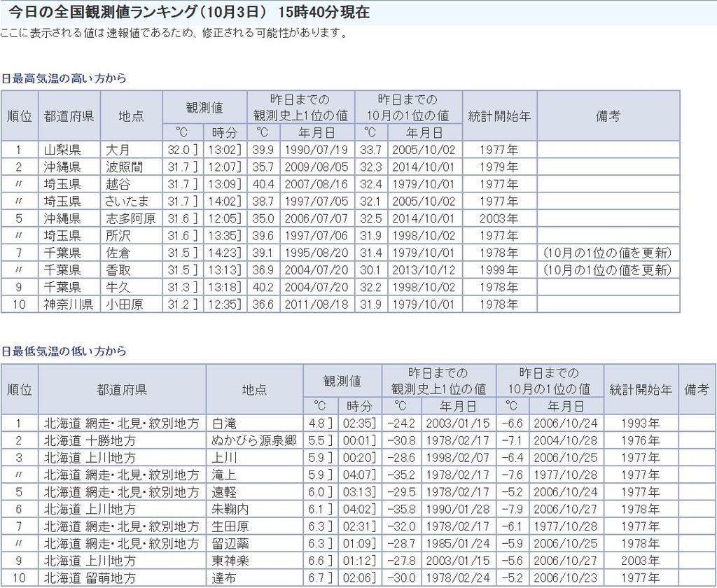Click the notice text about 速報値
The image size is (717, 588).
(174, 34)
